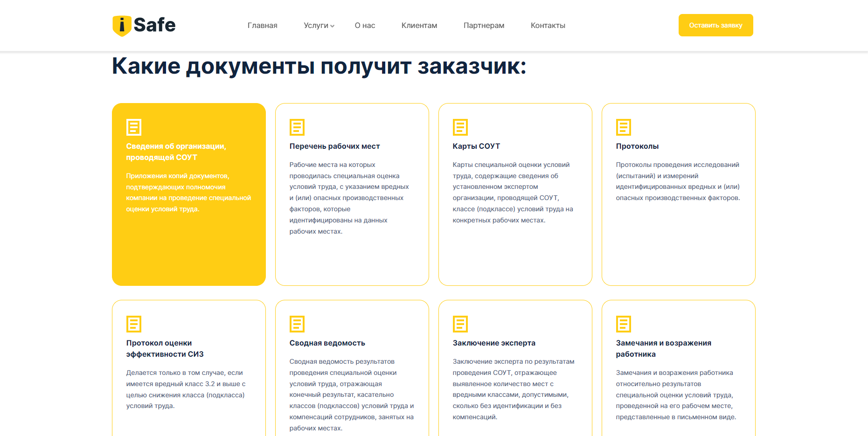Select the Сводная ведомость heading

[327, 343]
